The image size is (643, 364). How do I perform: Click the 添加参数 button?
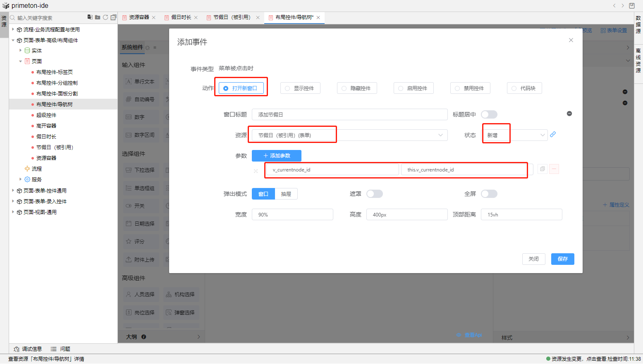click(276, 156)
